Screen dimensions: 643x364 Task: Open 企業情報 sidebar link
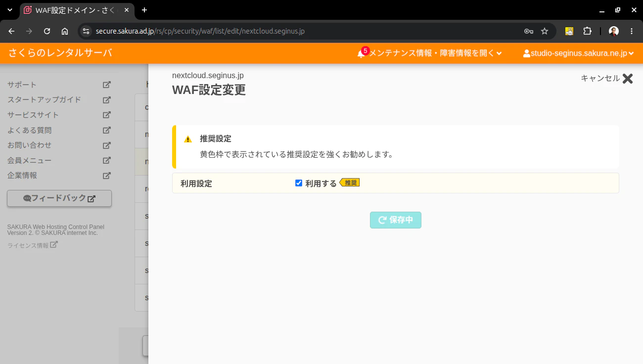pos(22,175)
